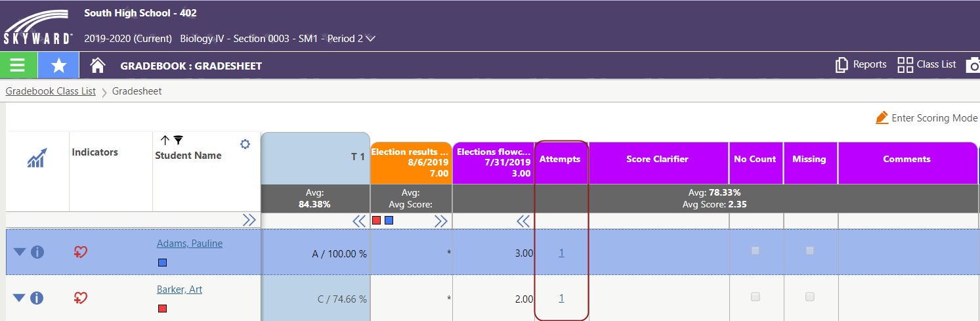Go to the Home house icon
The image size is (980, 321).
98,65
